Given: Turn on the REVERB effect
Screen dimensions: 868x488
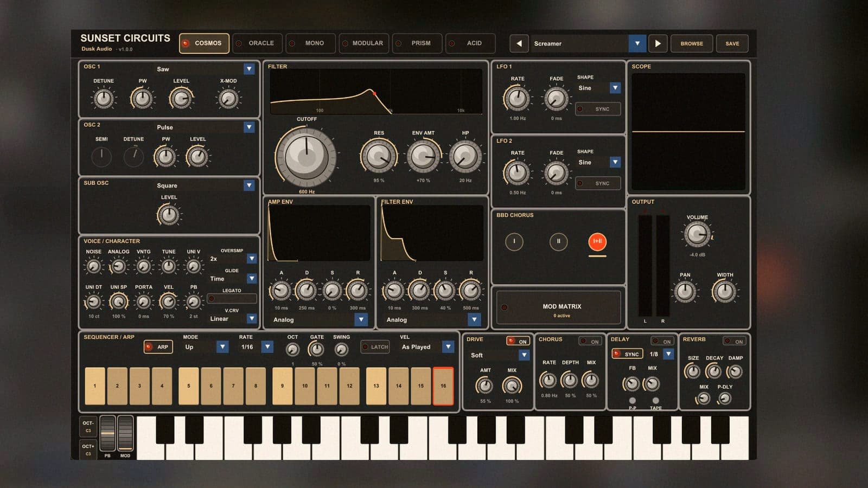Looking at the screenshot, I should point(735,341).
